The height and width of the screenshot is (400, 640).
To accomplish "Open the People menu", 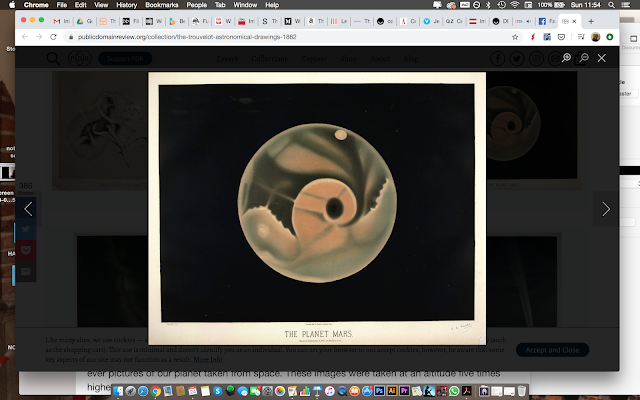I will (x=197, y=5).
